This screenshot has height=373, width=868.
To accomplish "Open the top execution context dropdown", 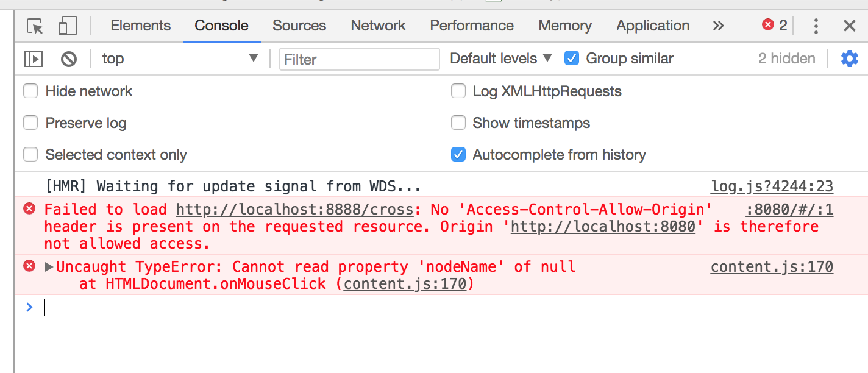I will [x=180, y=59].
